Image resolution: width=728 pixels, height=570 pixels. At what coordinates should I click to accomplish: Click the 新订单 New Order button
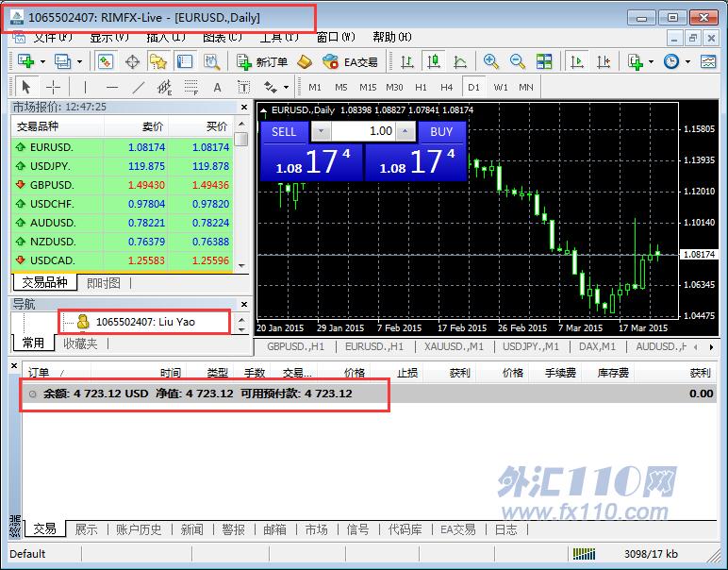262,61
